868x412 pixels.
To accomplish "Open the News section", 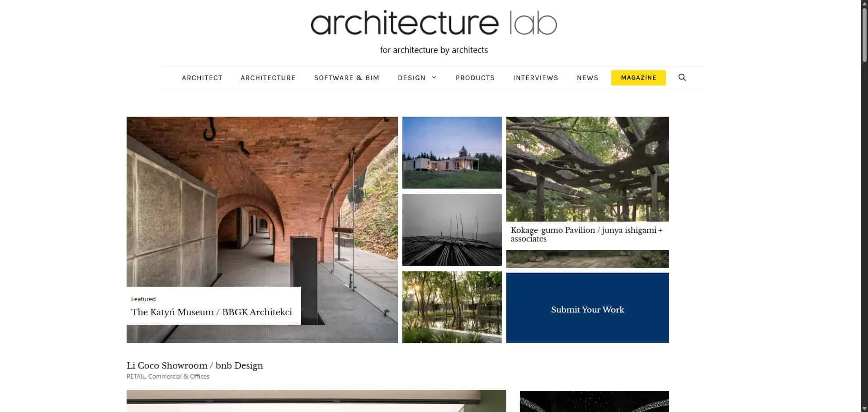I will 587,78.
